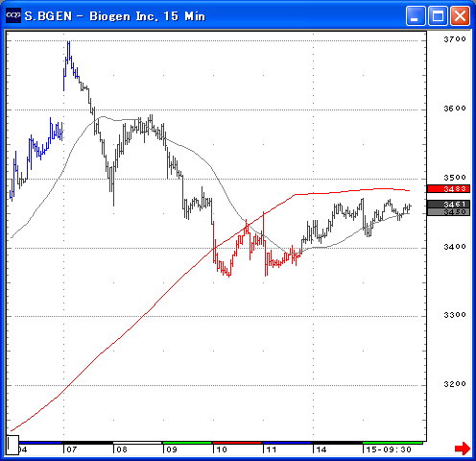Viewport: 476px width, 461px height.
Task: Select the red 3483 price label
Action: coord(448,189)
